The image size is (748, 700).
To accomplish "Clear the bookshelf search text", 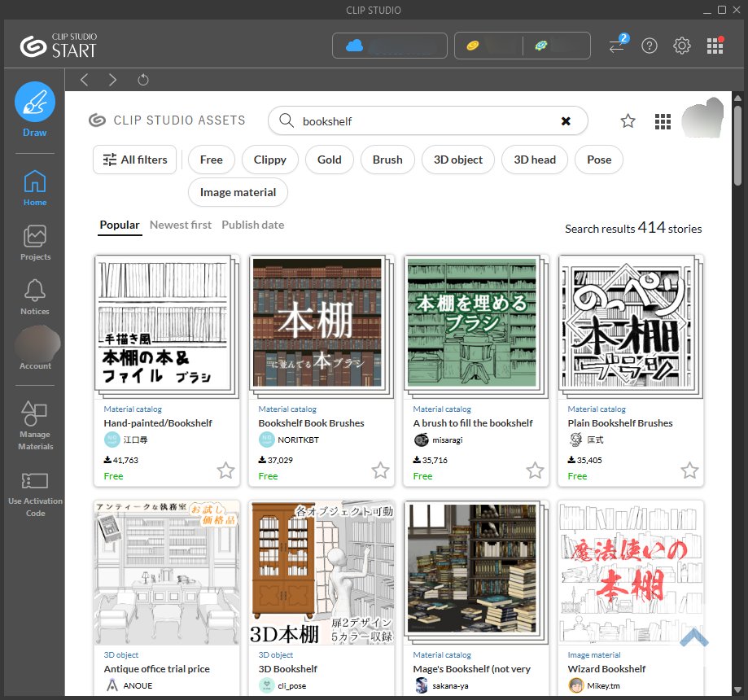I will [566, 121].
